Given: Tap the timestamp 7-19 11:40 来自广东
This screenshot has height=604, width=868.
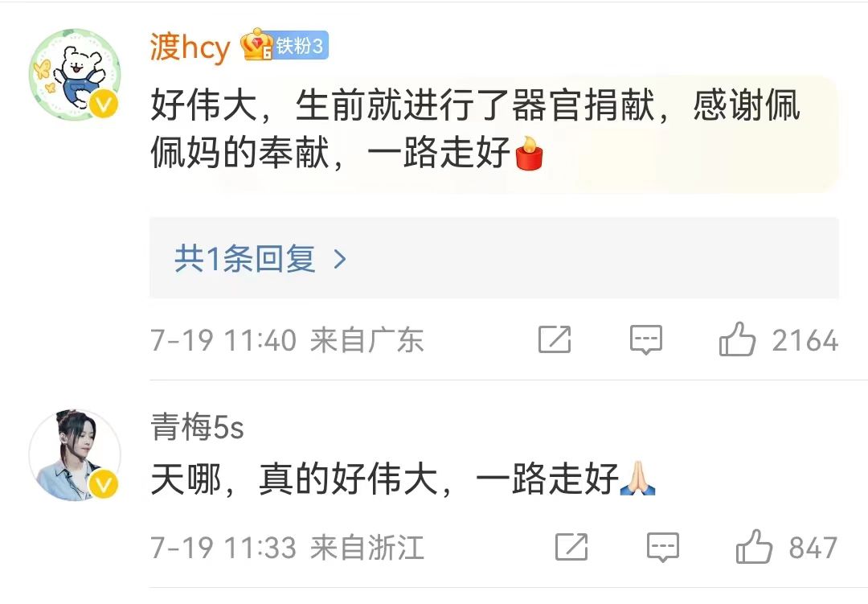Looking at the screenshot, I should click(x=287, y=339).
